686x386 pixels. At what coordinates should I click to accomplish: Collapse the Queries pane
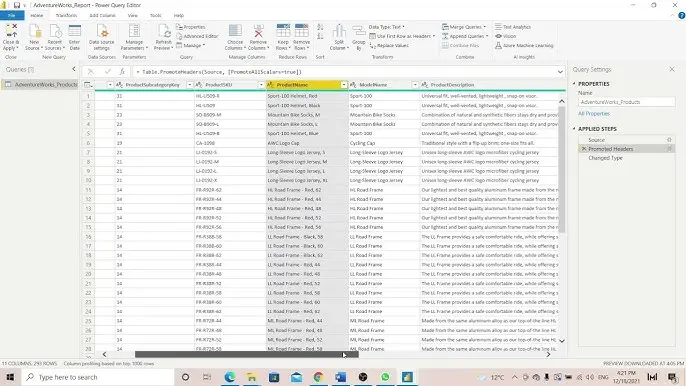coord(74,69)
